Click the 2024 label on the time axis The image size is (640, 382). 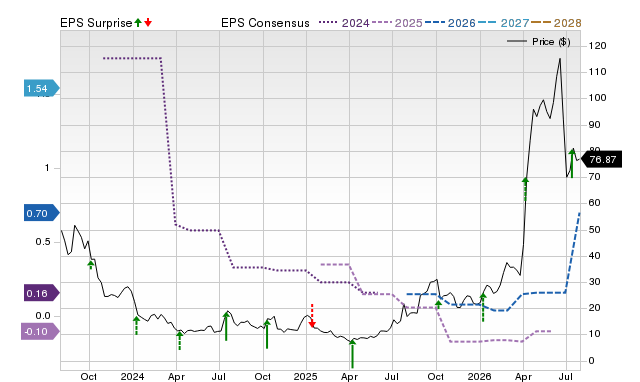132,376
